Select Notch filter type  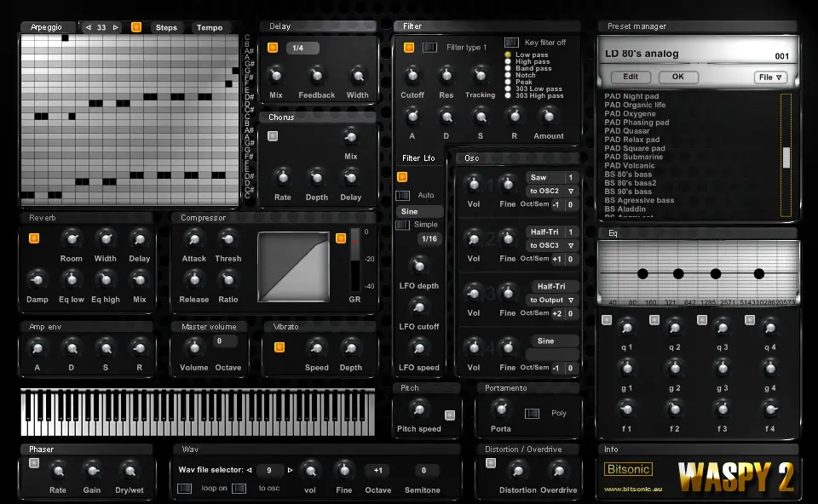[508, 75]
